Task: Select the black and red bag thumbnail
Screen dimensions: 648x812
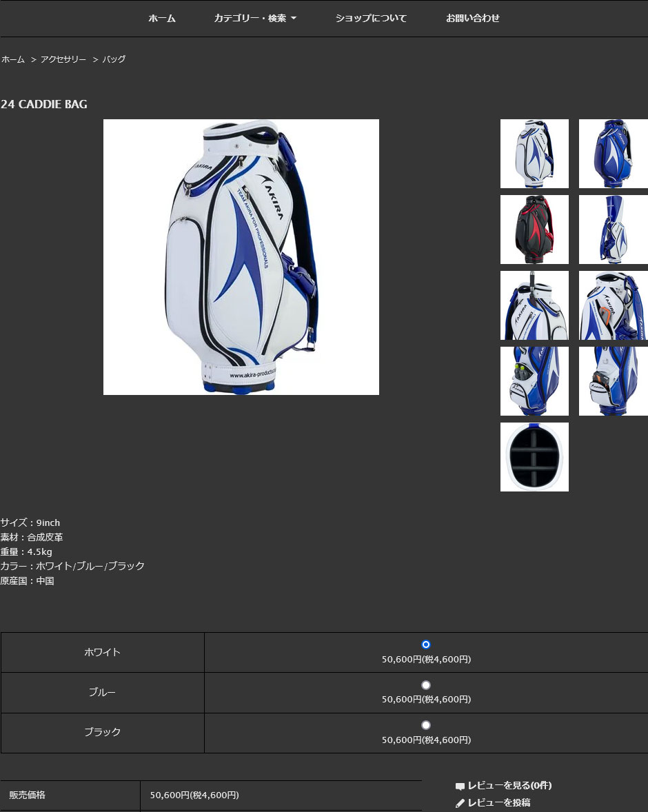Action: [x=534, y=229]
